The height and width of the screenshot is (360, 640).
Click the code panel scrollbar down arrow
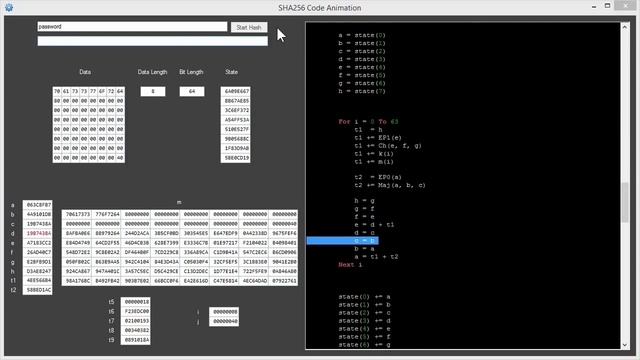tap(624, 345)
